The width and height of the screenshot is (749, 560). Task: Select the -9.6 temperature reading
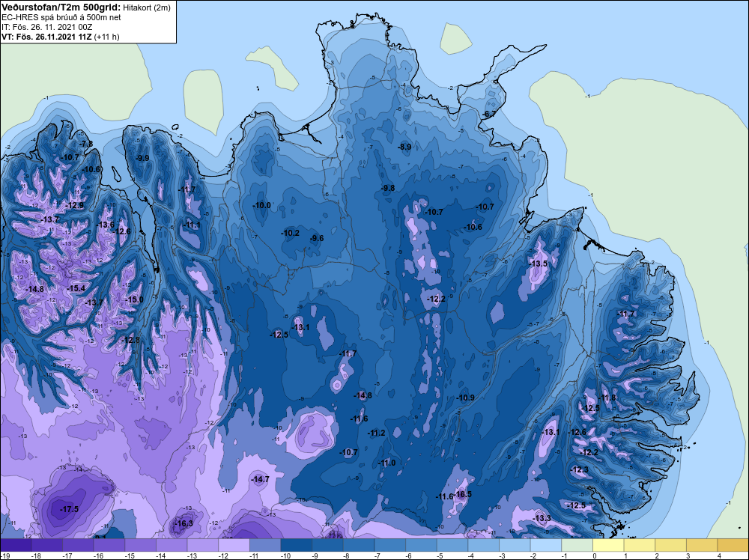click(317, 238)
